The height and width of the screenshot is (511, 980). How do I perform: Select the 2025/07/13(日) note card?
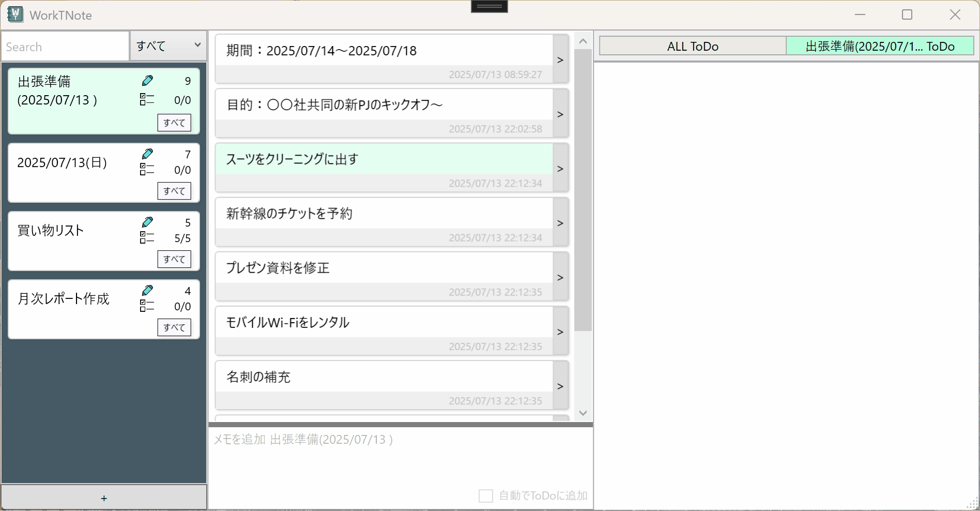click(104, 173)
